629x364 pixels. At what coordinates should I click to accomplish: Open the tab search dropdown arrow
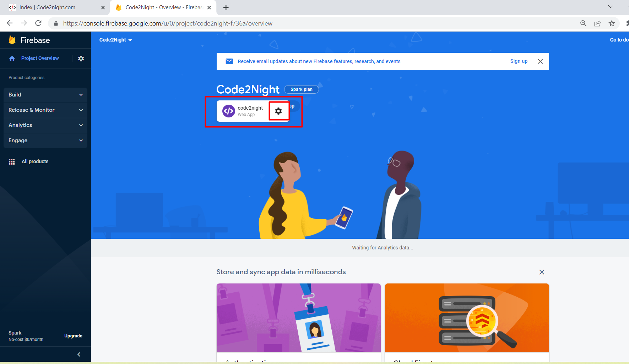point(611,7)
